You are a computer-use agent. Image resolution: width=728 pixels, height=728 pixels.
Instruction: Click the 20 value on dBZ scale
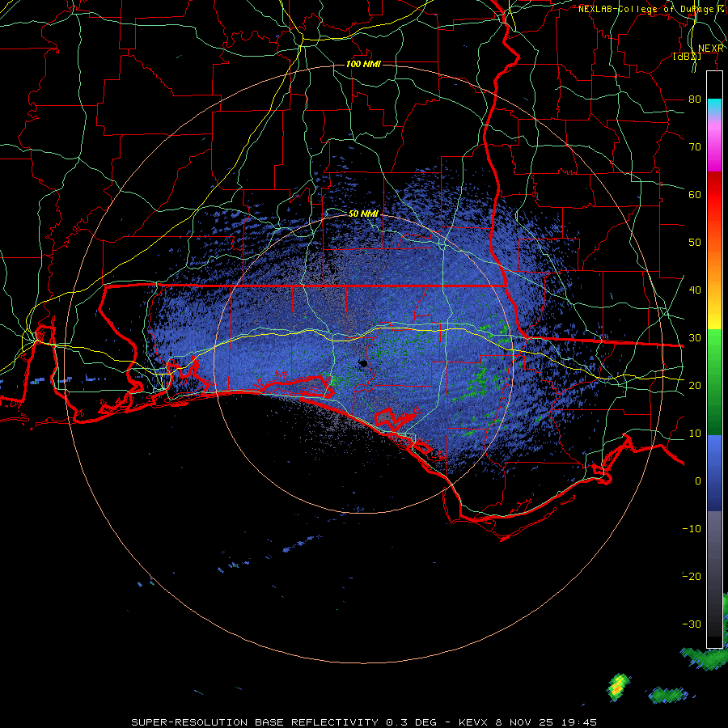[x=695, y=386]
